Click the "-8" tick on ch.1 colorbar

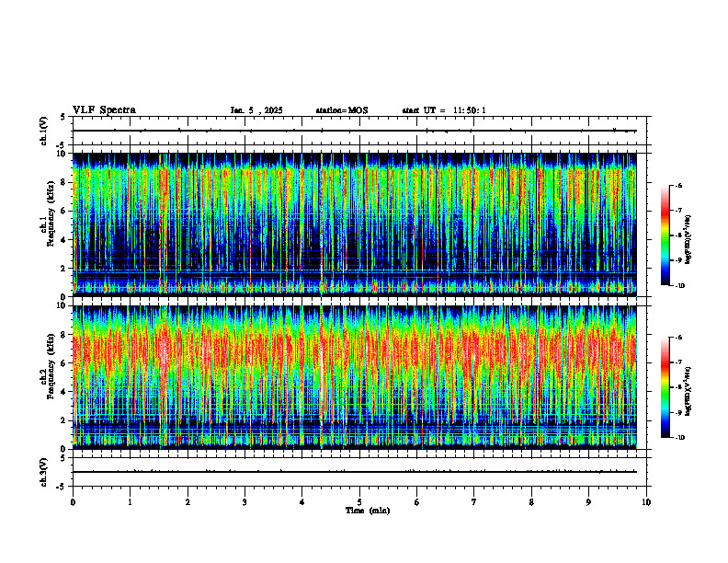[678, 236]
